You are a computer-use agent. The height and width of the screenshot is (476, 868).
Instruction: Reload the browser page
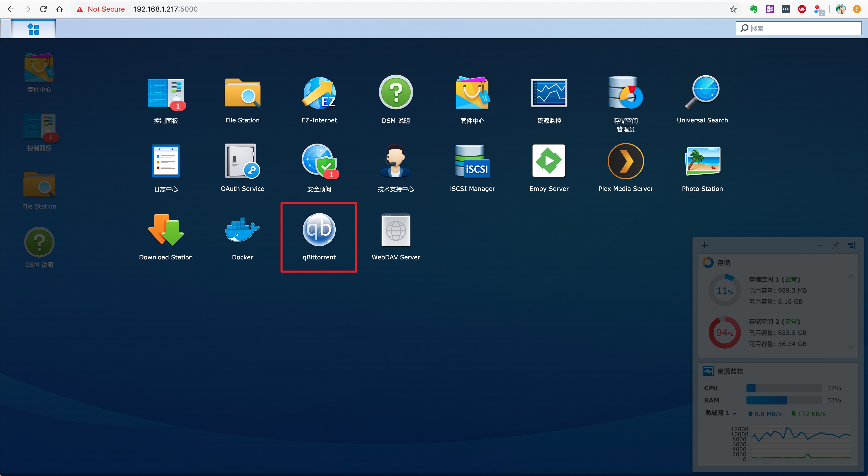[x=43, y=9]
